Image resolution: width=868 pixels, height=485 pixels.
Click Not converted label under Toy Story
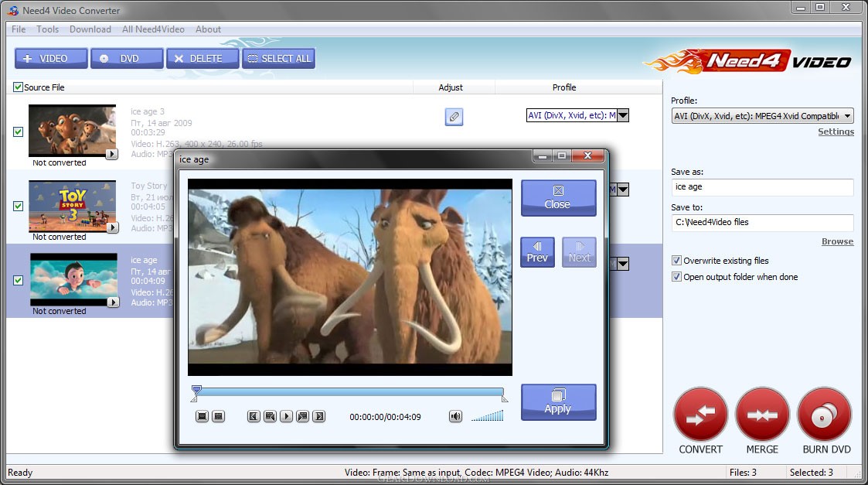[60, 237]
